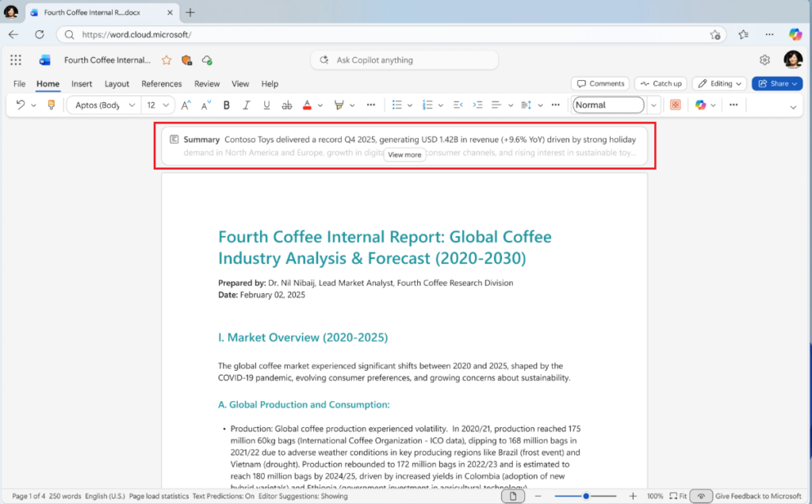Open the Comments pane

coord(601,83)
